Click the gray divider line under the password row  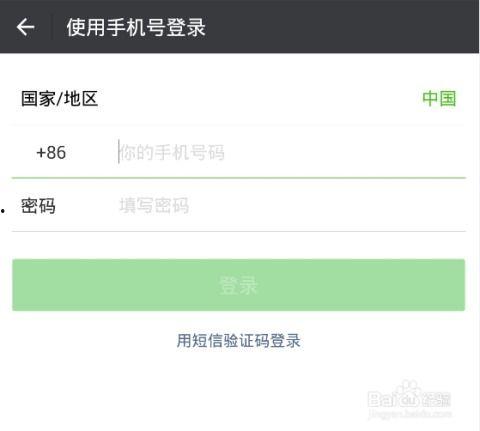tap(239, 231)
